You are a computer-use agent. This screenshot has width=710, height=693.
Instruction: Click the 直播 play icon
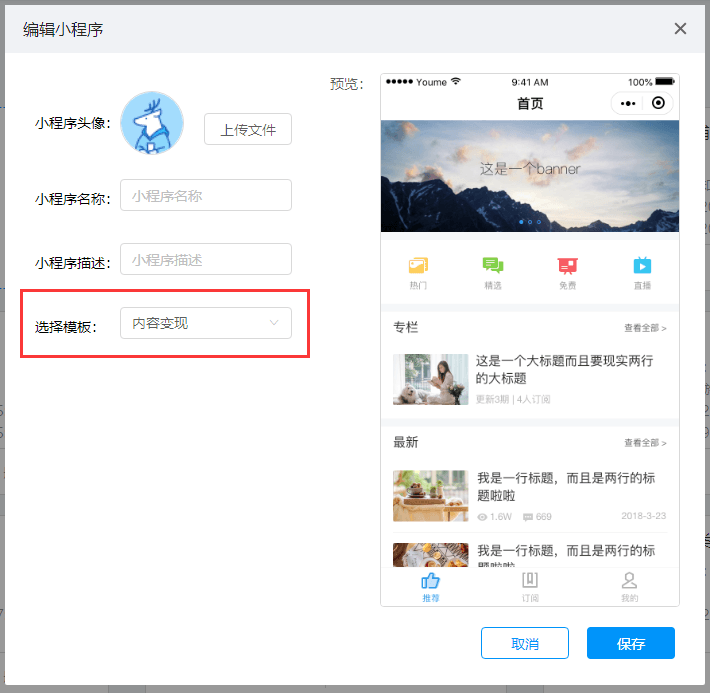click(642, 265)
